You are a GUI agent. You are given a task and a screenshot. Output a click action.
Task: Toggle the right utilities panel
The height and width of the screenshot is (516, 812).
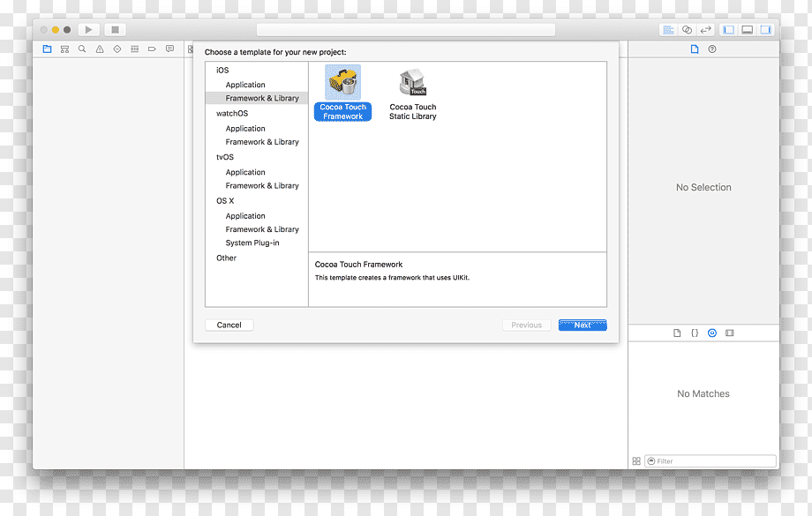click(x=765, y=30)
